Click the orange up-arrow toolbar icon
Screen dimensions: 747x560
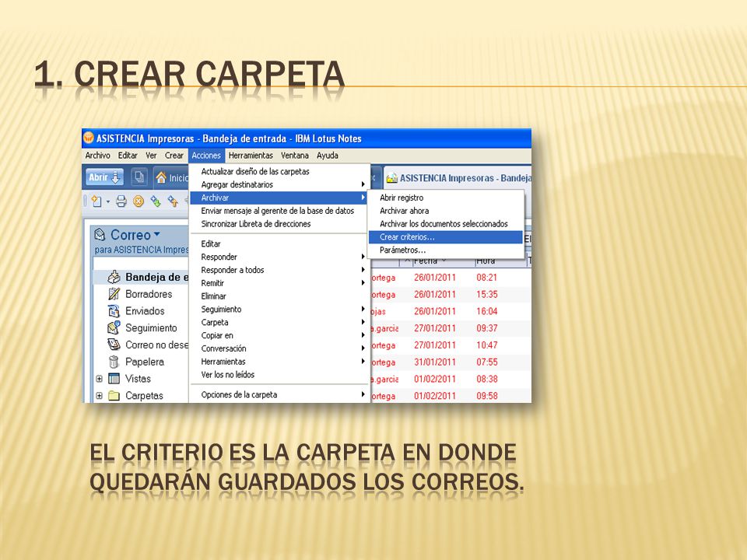coord(173,201)
